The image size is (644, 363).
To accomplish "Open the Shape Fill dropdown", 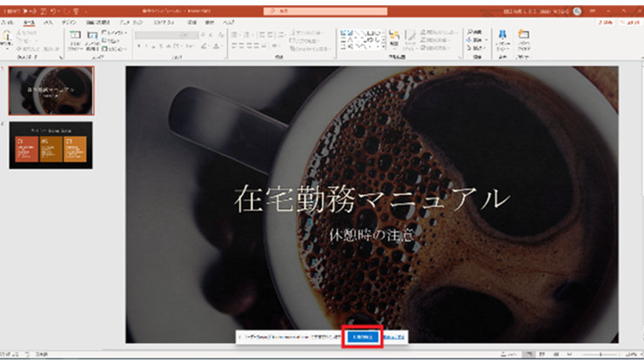I will pos(439,32).
